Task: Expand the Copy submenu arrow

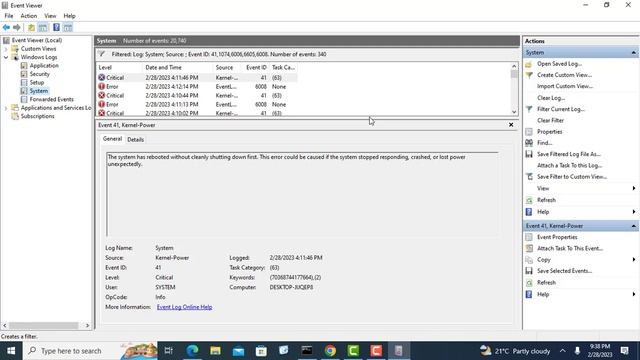Action: coord(633,260)
